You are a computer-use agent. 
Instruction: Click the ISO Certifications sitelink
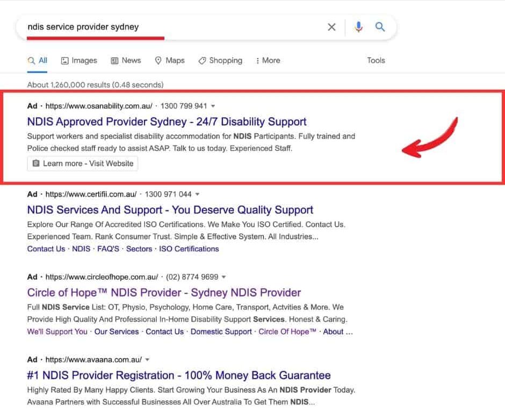189,249
